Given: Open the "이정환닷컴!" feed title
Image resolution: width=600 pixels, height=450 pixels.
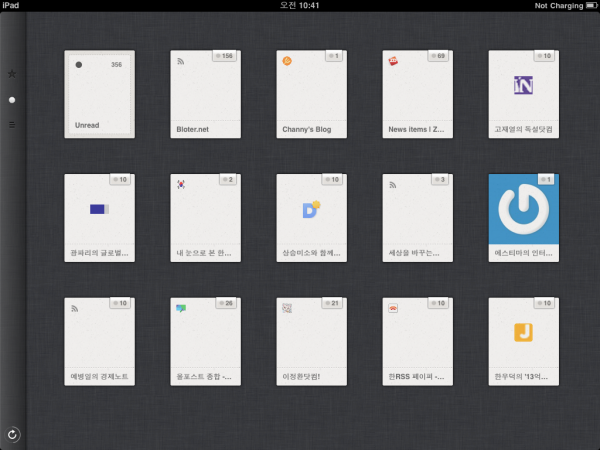Looking at the screenshot, I should tap(301, 377).
